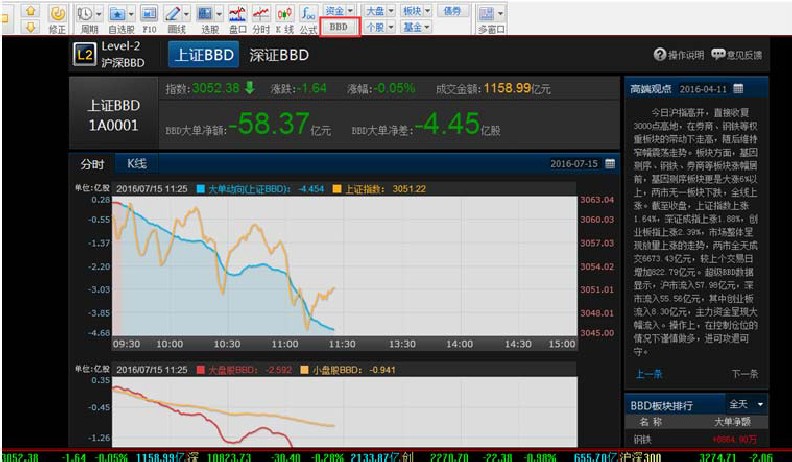Open the 全天 dropdown in BBD板块排行
The width and height of the screenshot is (792, 462).
click(746, 404)
